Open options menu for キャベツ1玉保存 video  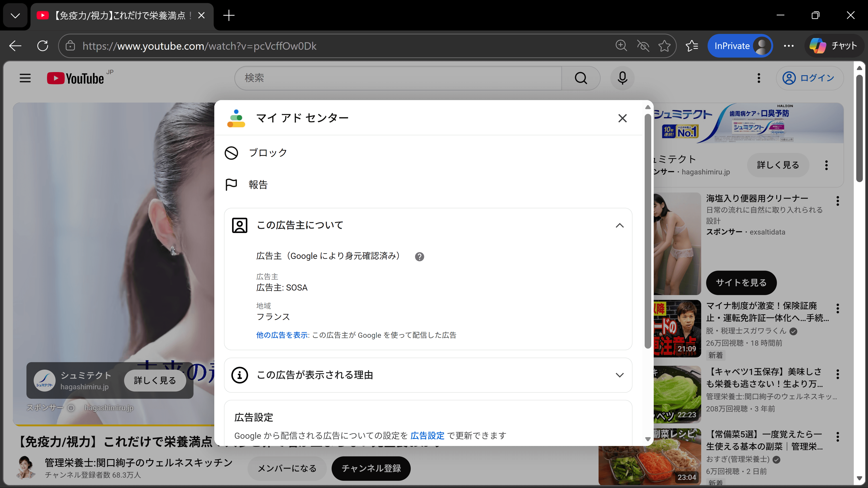pyautogui.click(x=837, y=374)
